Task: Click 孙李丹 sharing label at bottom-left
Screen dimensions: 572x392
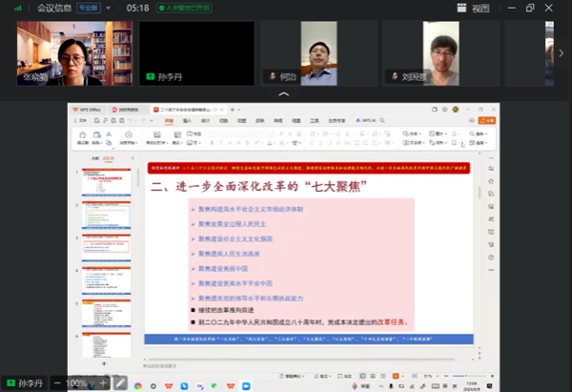Action: [34, 382]
